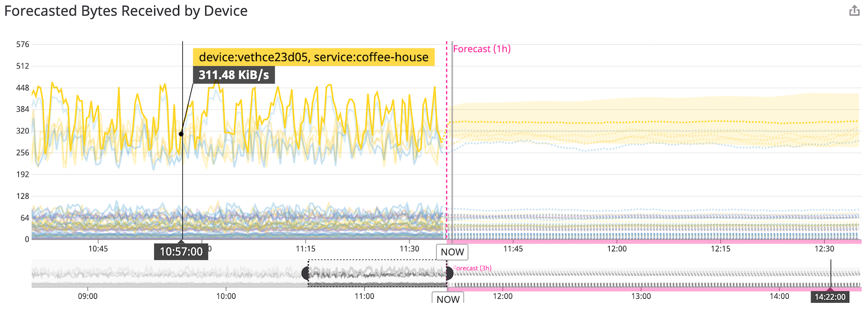Click the Forecast (1h) label

click(x=481, y=49)
